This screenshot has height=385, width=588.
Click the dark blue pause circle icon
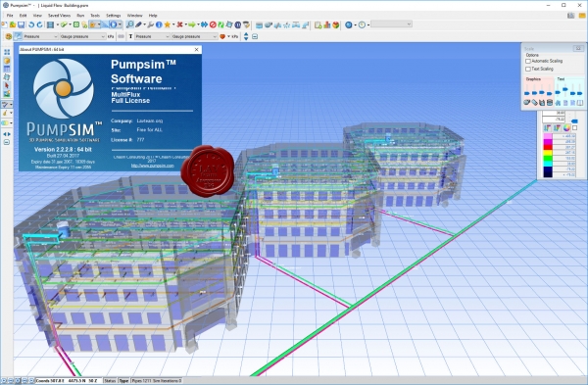(x=238, y=24)
